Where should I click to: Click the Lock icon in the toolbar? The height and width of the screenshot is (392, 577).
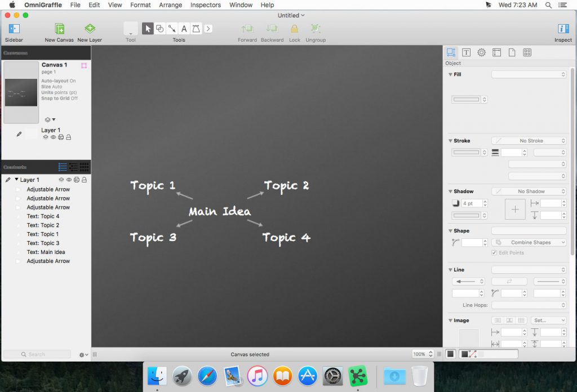coord(294,28)
